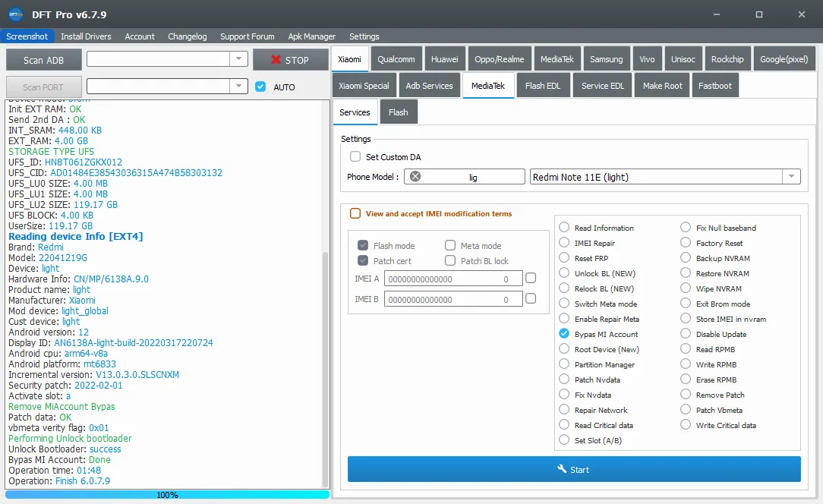Open the Flash EDL tab
The height and width of the screenshot is (504, 823).
(x=543, y=86)
